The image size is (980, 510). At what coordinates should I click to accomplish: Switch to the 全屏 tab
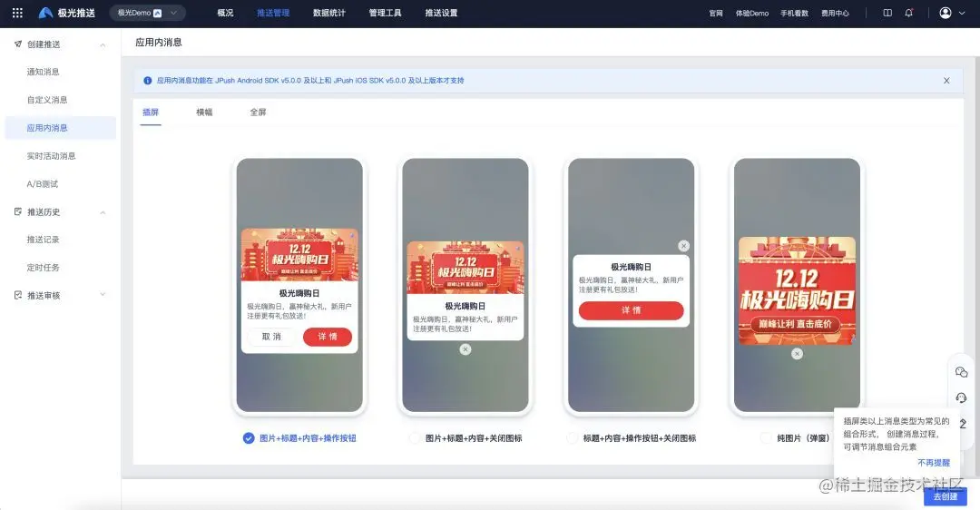pyautogui.click(x=258, y=113)
